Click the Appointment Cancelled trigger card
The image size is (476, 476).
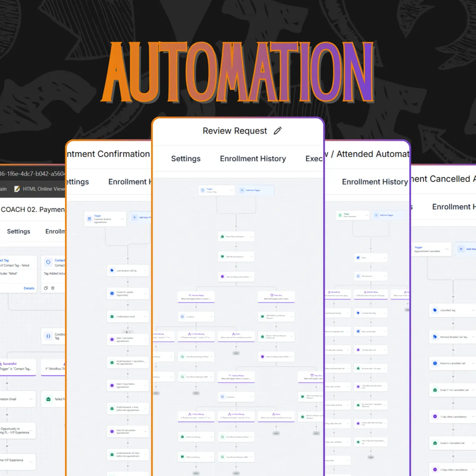point(432,249)
